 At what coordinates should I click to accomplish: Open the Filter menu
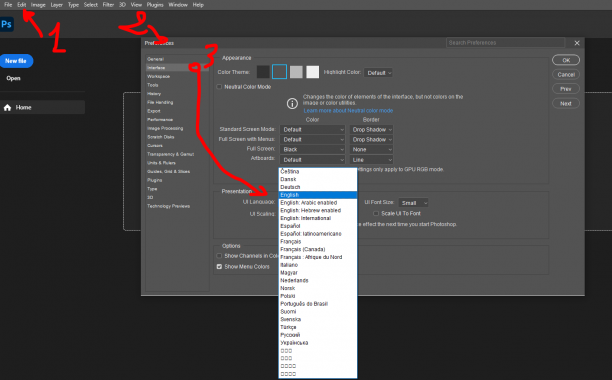(109, 5)
